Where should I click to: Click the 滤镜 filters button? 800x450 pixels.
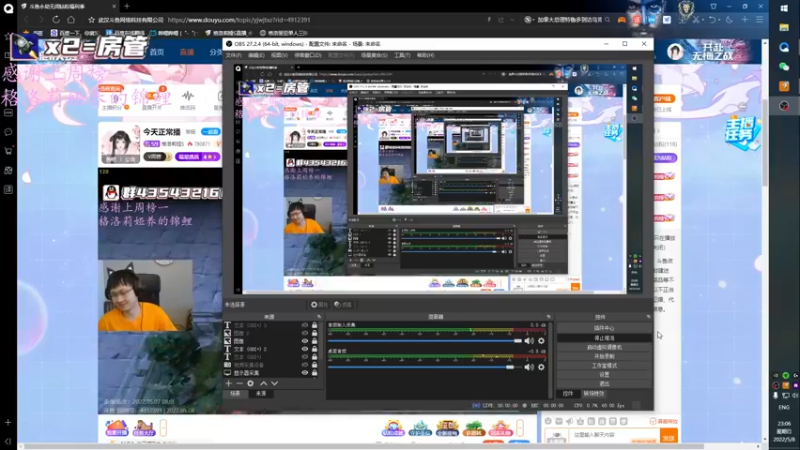[343, 305]
